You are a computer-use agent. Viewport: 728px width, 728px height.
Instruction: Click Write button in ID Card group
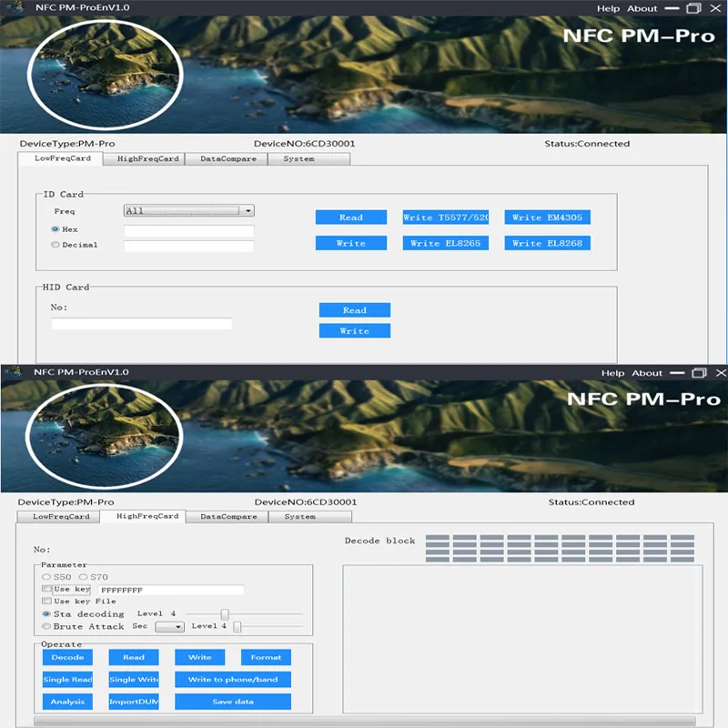(x=351, y=243)
